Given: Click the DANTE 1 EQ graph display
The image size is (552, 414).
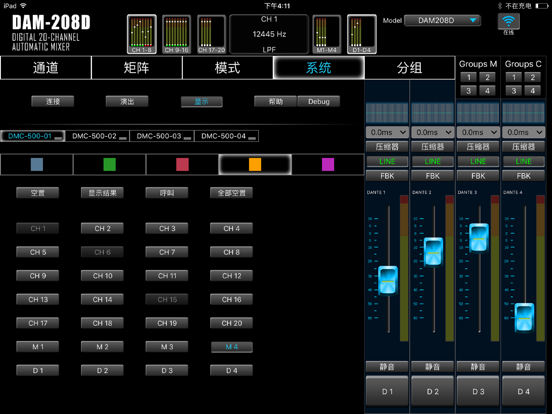Looking at the screenshot, I should 387,113.
